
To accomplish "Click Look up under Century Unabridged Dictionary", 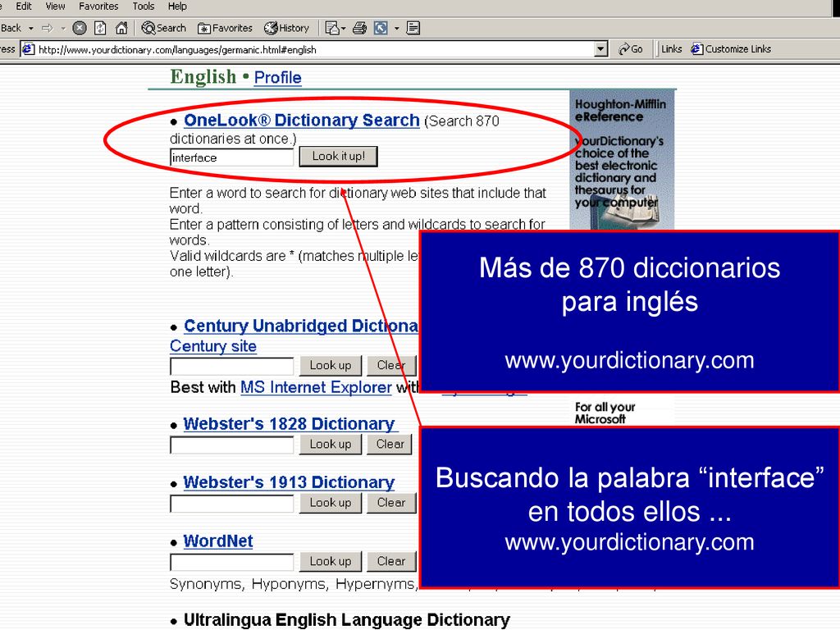I will pyautogui.click(x=331, y=365).
